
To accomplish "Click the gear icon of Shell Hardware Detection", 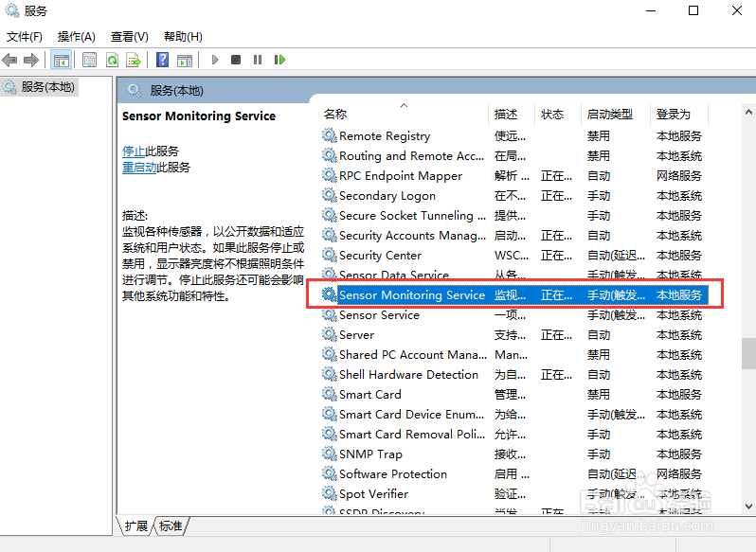I will 330,374.
